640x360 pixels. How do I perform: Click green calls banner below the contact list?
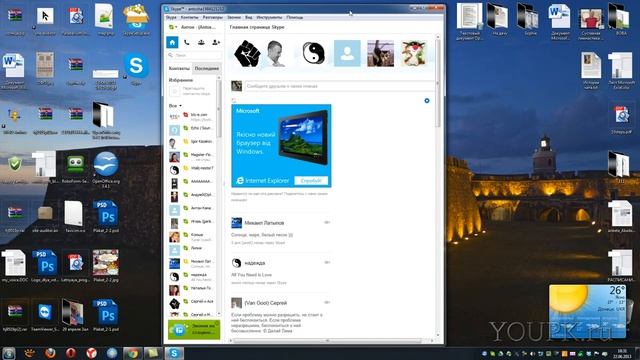tap(194, 329)
